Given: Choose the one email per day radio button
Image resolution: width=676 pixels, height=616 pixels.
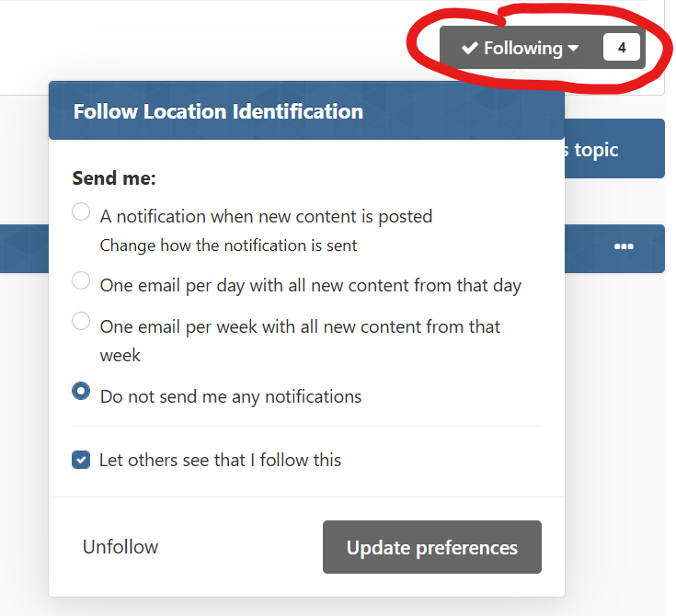Looking at the screenshot, I should click(81, 281).
